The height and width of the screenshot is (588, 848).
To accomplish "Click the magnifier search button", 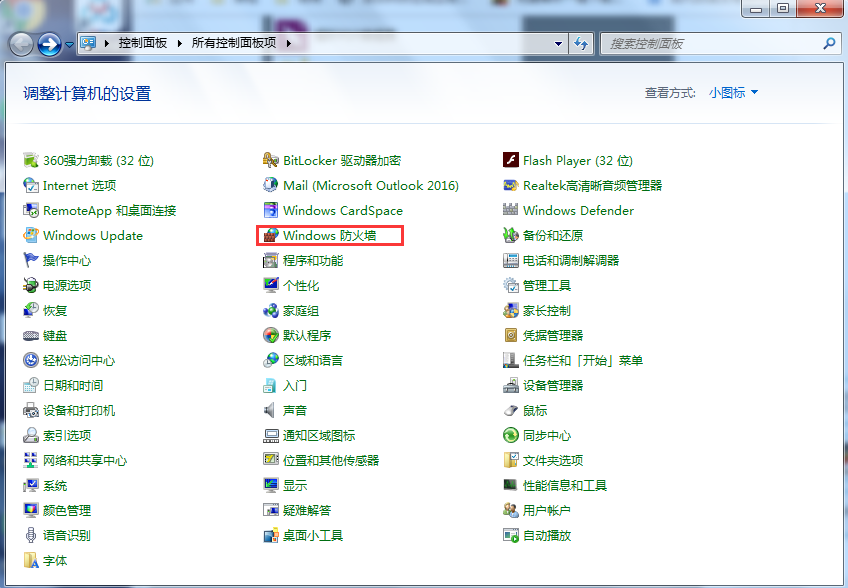I will [x=830, y=43].
